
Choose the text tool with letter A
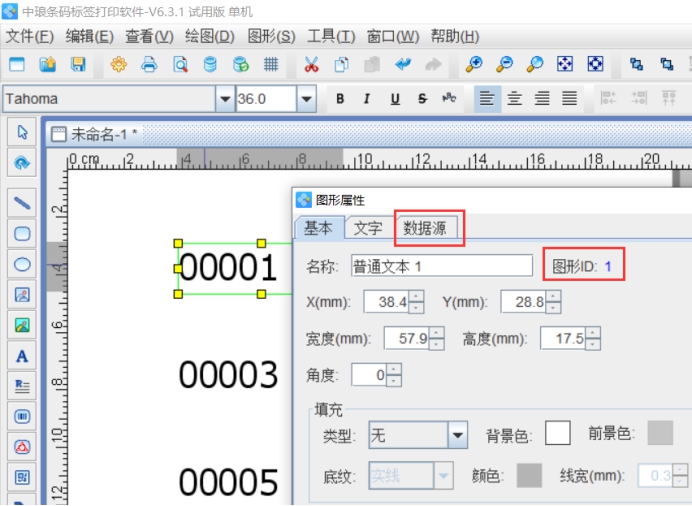click(x=21, y=356)
